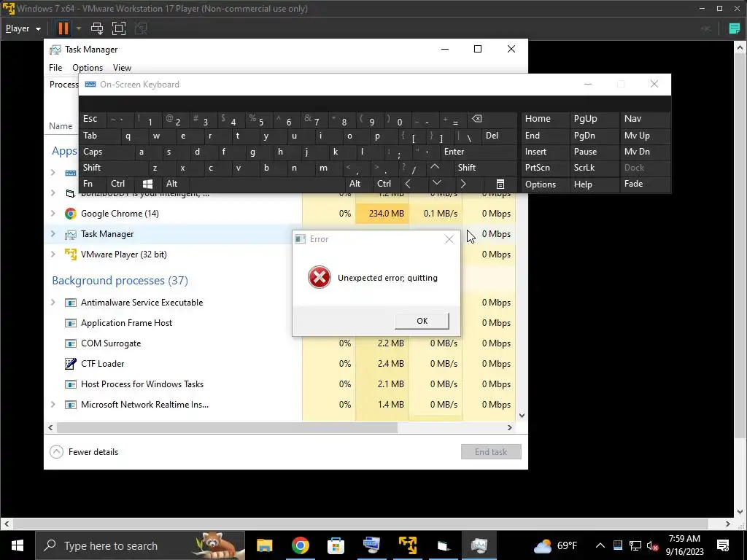Click the muted volume tray icon

tap(653, 545)
